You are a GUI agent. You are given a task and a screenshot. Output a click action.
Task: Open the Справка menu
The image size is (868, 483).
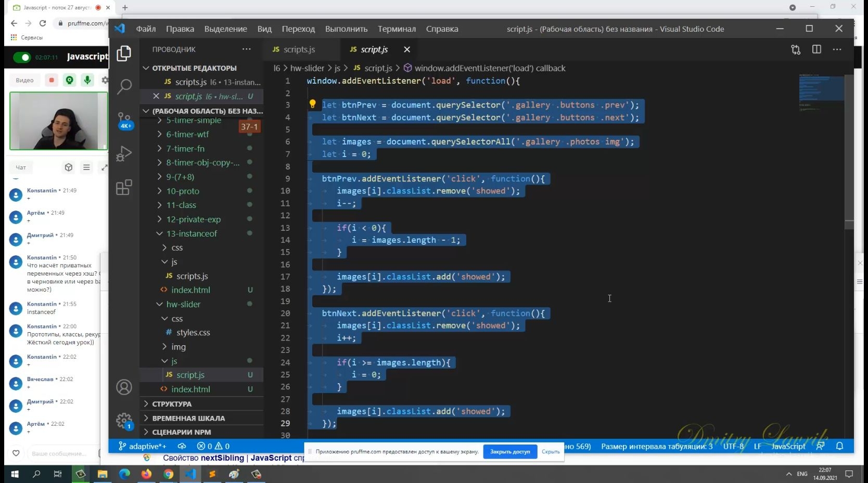[x=442, y=29]
